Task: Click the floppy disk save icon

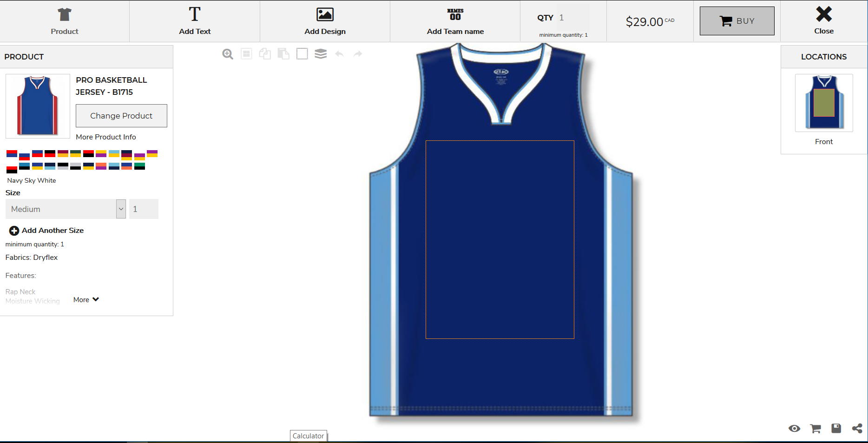Action: pyautogui.click(x=836, y=428)
